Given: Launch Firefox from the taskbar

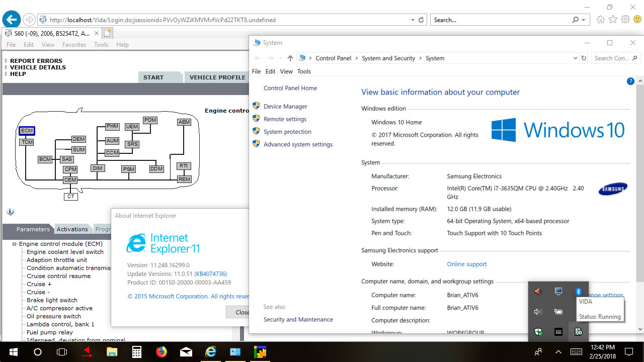Looking at the screenshot, I should (x=162, y=351).
